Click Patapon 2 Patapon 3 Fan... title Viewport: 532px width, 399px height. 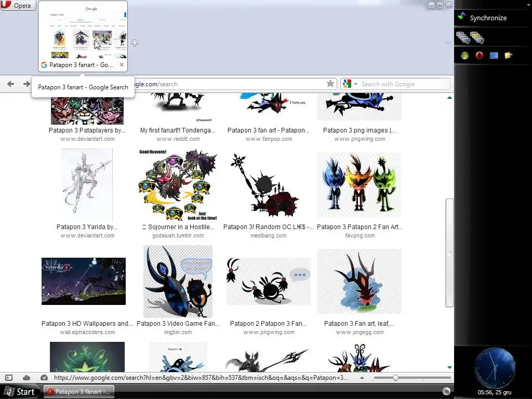[x=269, y=324]
